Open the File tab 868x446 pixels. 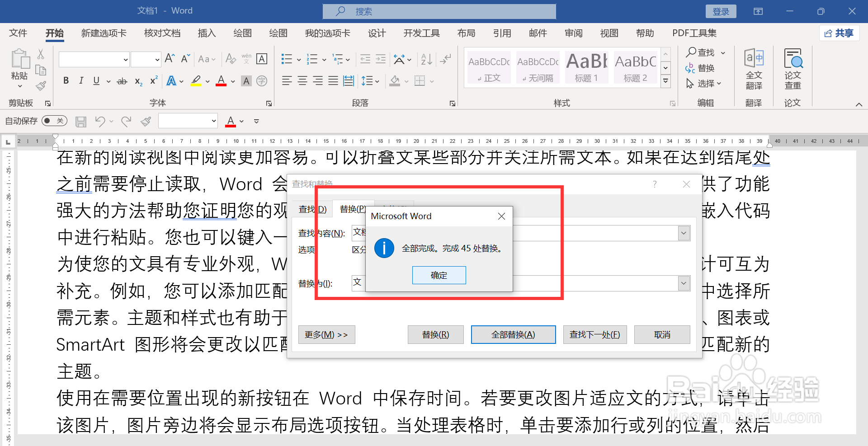click(x=18, y=33)
